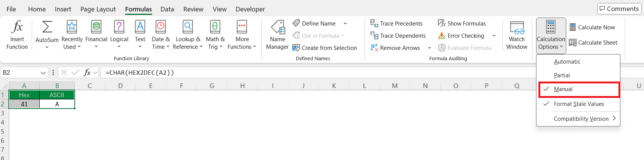Open the Watch Window
The image size is (644, 160).
[517, 35]
